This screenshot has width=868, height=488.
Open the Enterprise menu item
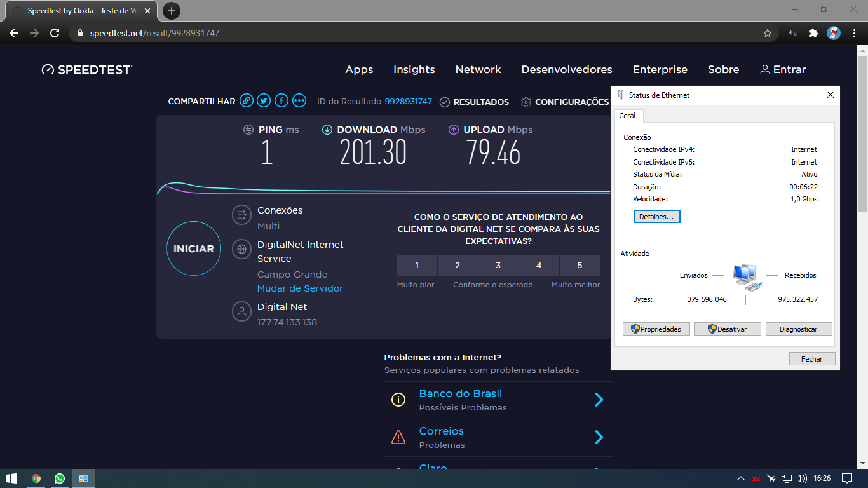pos(660,69)
